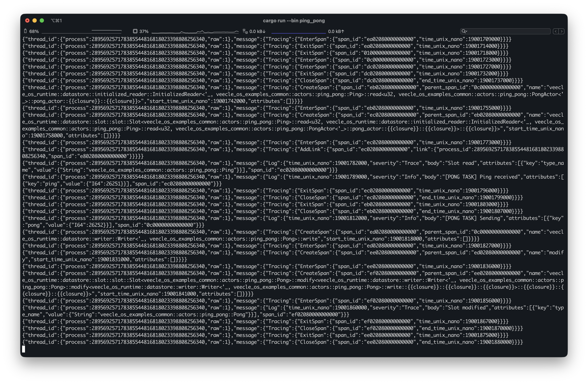The width and height of the screenshot is (588, 384).
Task: Minimize the terminal with yellow button
Action: (x=35, y=20)
